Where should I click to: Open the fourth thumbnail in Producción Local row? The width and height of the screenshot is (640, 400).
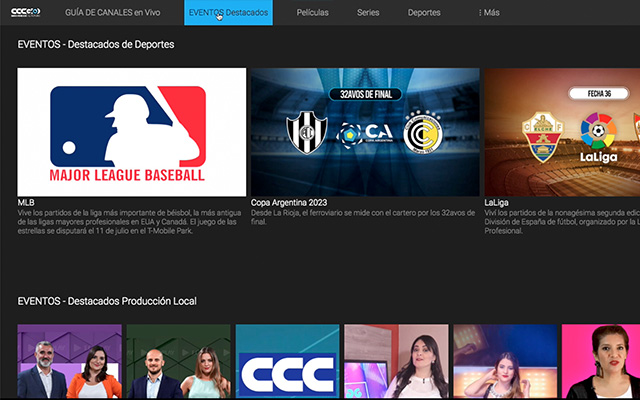pyautogui.click(x=397, y=362)
